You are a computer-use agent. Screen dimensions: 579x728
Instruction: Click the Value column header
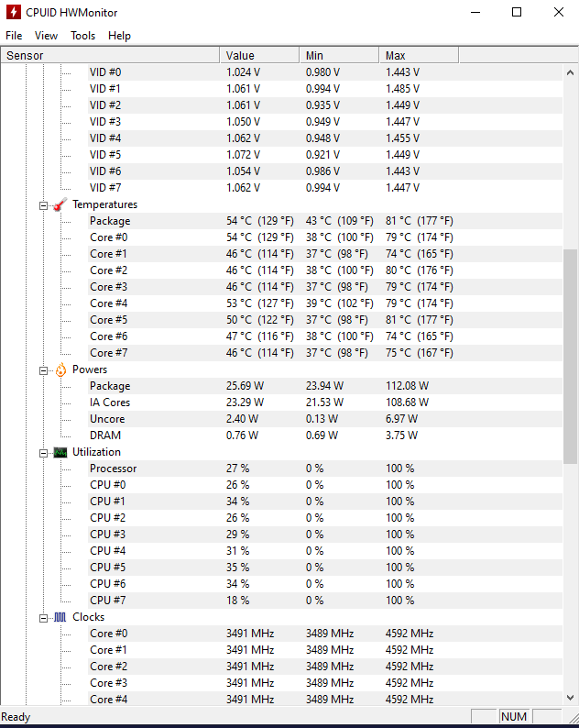click(x=259, y=56)
